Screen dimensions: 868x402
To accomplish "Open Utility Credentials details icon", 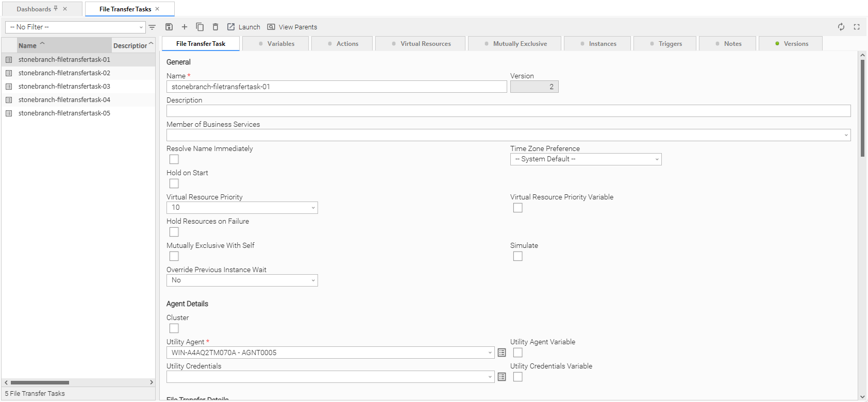I will [502, 377].
